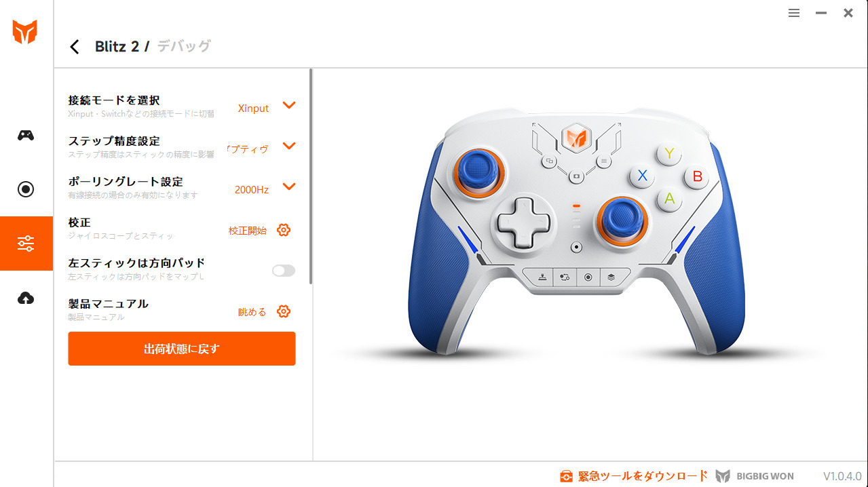Click the gear icon next to 校正開始
This screenshot has height=487, width=868.
pyautogui.click(x=284, y=230)
